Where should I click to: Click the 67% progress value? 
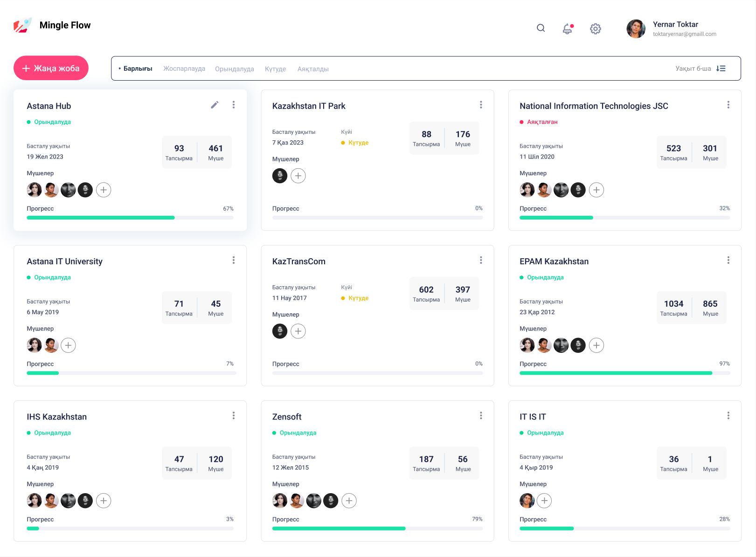click(228, 208)
